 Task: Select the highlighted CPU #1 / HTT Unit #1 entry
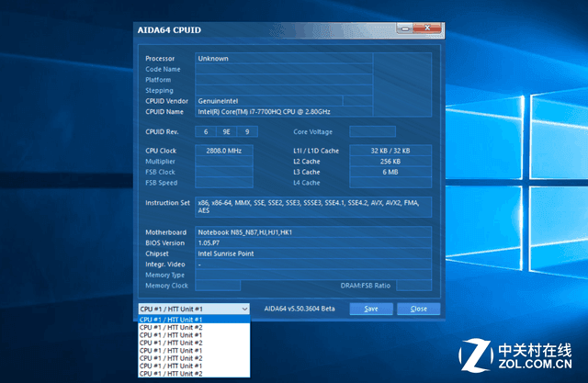pyautogui.click(x=194, y=320)
